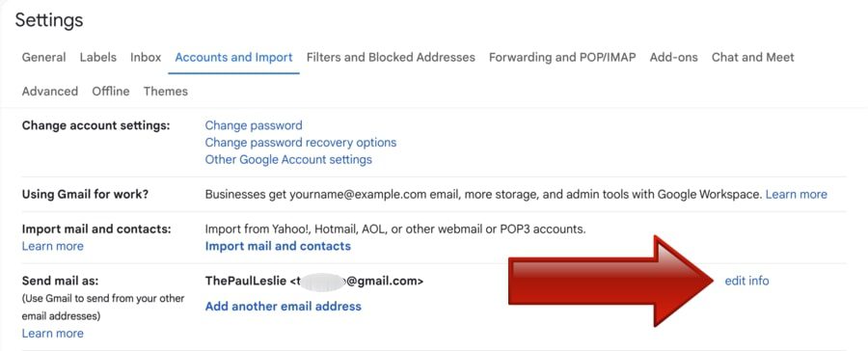Switch to Chat and Meet tab
The image size is (868, 351).
753,58
